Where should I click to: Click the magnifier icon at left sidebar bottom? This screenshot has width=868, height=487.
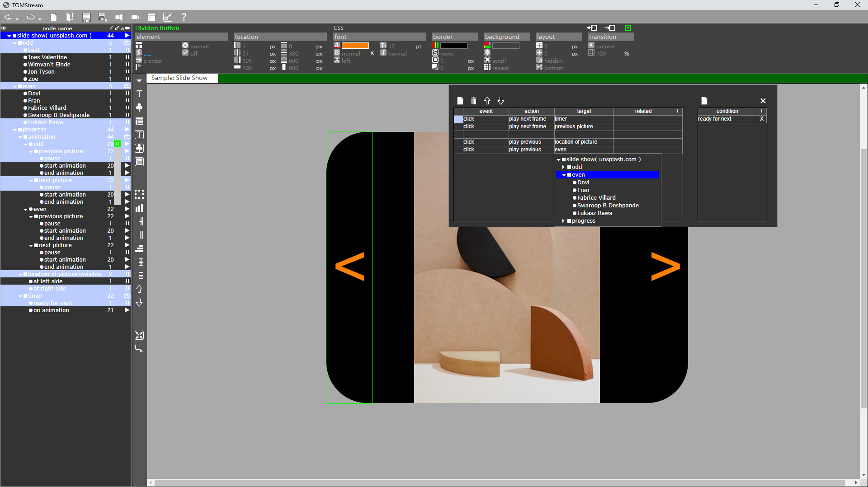point(139,348)
